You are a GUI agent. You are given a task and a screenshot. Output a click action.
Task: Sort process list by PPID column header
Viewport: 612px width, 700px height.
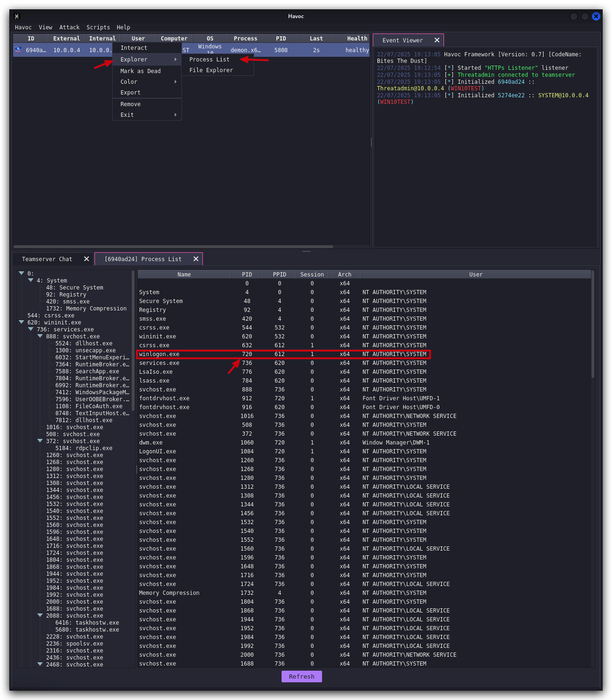point(279,275)
